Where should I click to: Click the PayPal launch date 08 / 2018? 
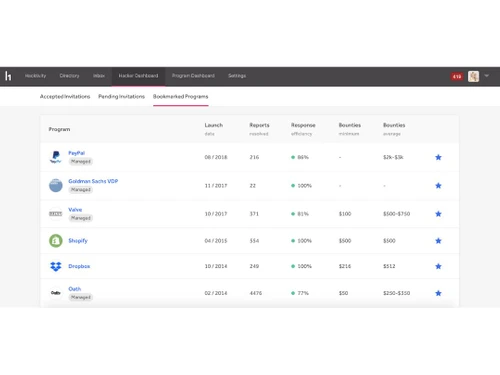point(216,157)
